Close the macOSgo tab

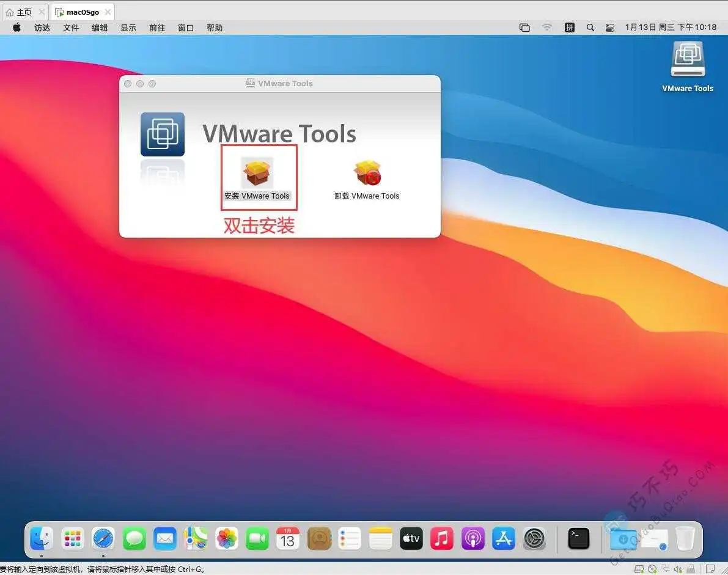108,12
